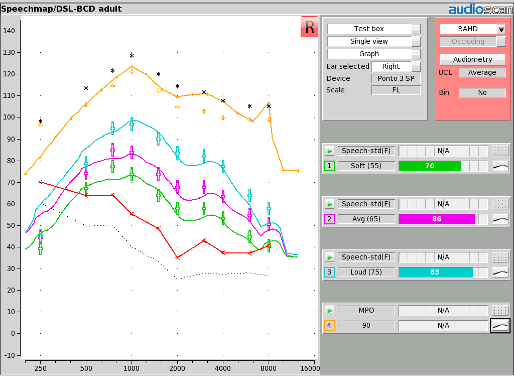Screen dimensions: 514x377
Task: Click the dotted grid icon for test 1
Action: (500, 151)
